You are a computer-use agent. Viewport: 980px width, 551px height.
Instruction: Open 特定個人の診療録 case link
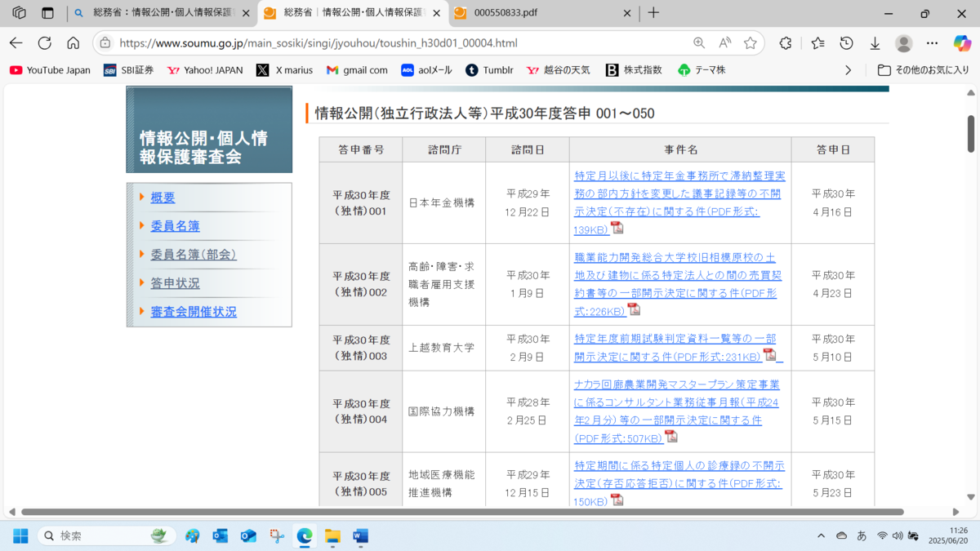tap(679, 482)
